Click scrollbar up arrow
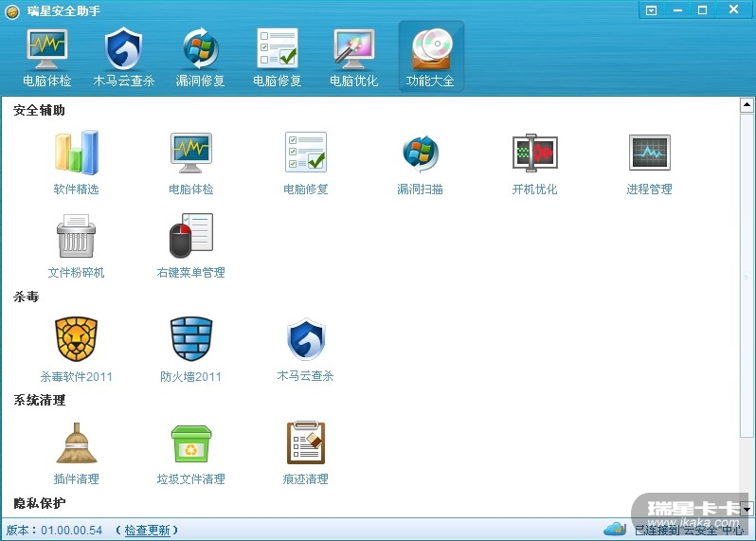 tap(747, 104)
